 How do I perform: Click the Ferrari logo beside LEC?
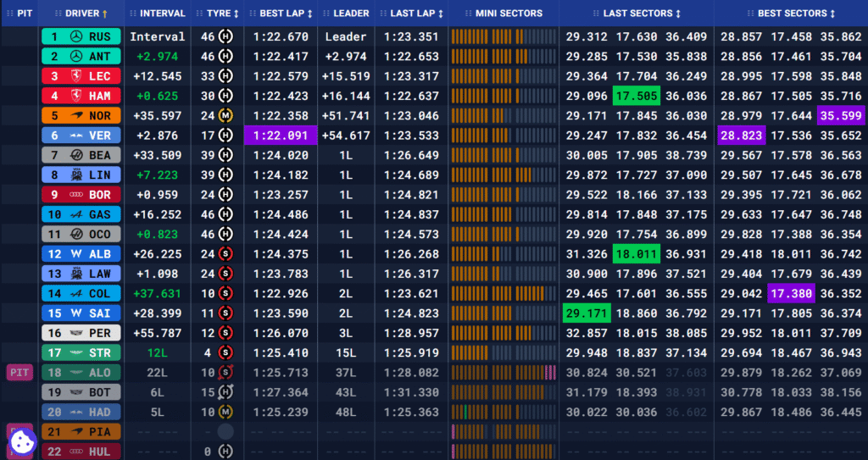(x=77, y=76)
